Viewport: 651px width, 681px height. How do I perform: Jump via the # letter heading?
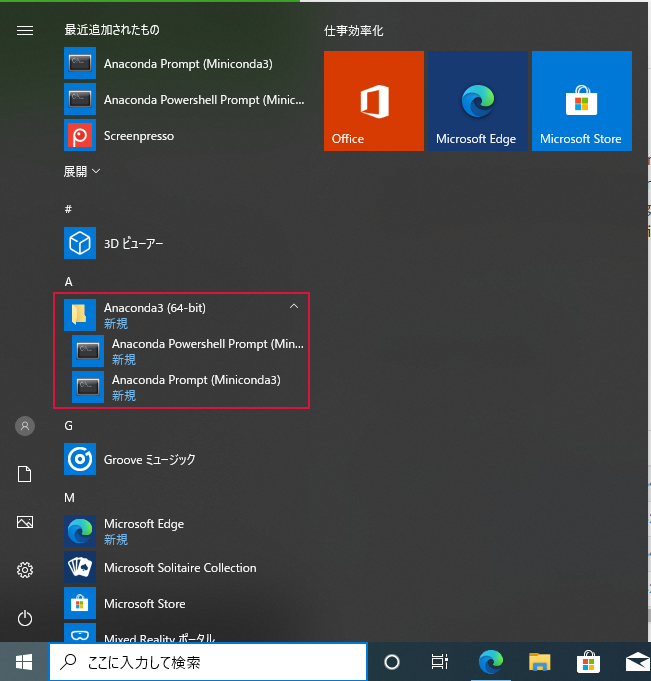click(68, 209)
